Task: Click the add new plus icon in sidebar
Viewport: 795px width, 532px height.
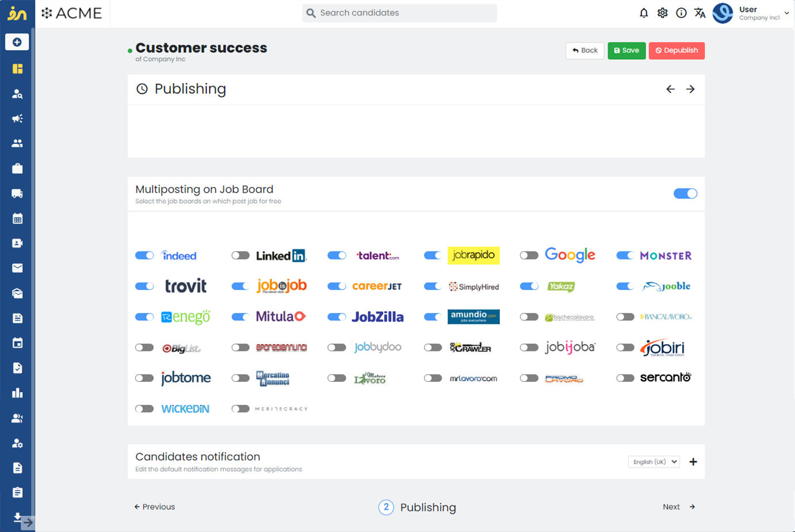Action: 17,42
